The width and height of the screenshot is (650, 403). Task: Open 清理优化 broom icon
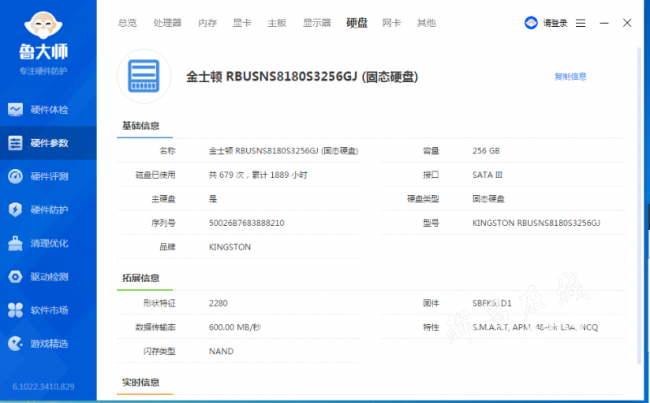coord(15,243)
